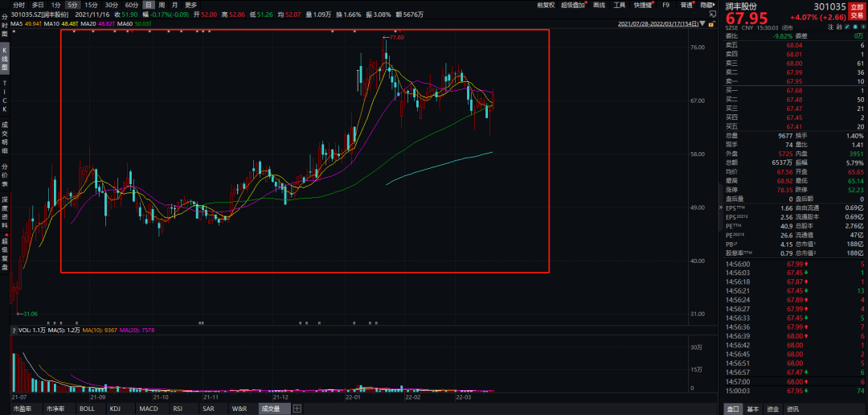This screenshot has width=868, height=415.
Task: Open the 工具 tools menu
Action: 620,5
